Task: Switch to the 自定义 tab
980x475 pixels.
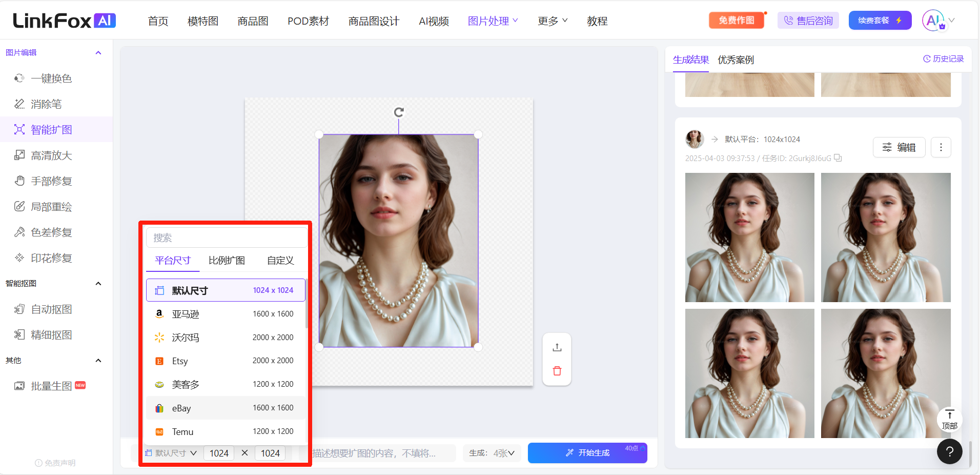Action: click(x=280, y=261)
